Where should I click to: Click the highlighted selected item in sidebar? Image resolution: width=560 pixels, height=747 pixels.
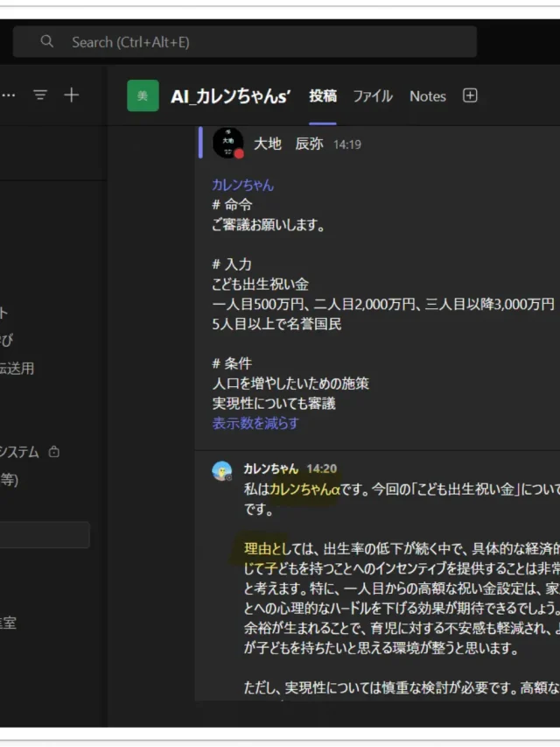tap(44, 535)
